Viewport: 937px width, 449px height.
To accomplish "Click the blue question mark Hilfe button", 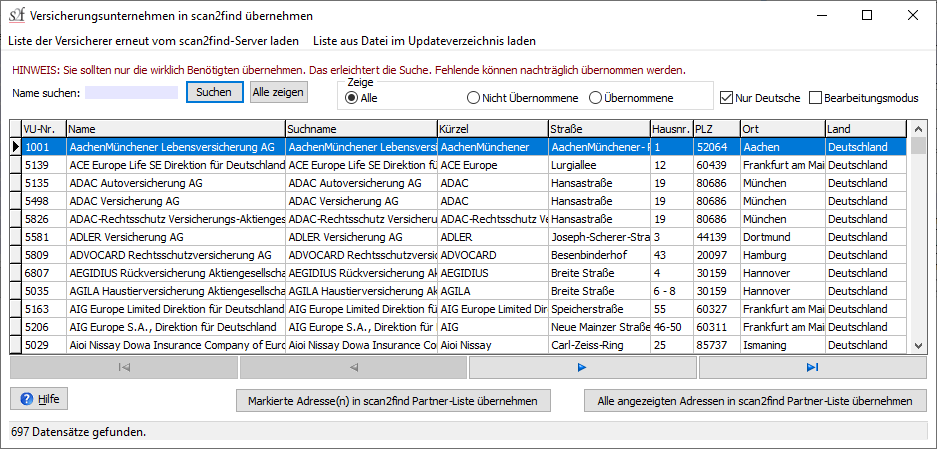I will [x=39, y=399].
